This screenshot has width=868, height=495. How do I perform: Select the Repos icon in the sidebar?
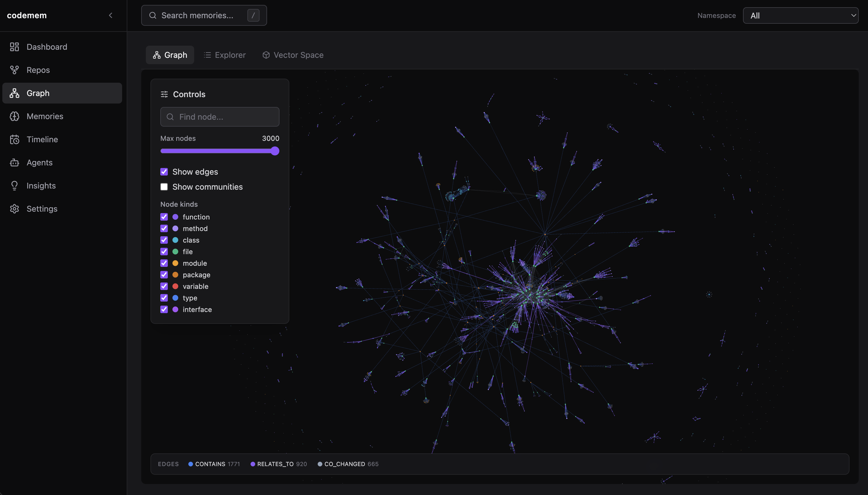pos(14,70)
